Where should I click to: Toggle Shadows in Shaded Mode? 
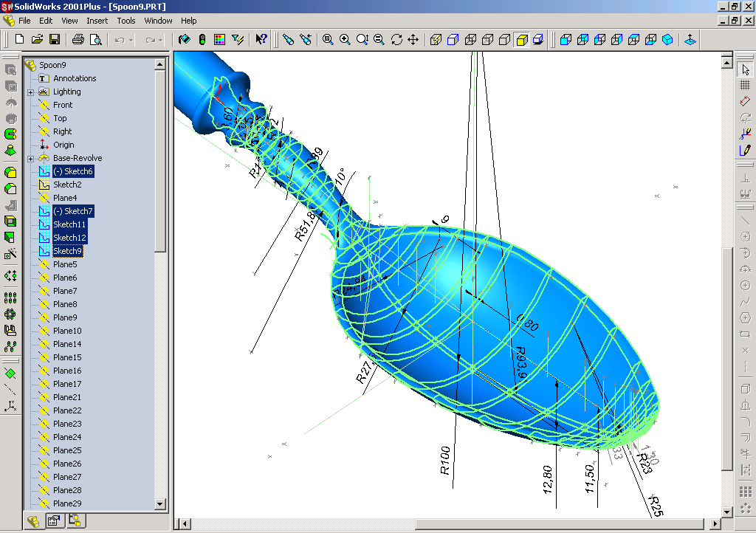click(538, 40)
